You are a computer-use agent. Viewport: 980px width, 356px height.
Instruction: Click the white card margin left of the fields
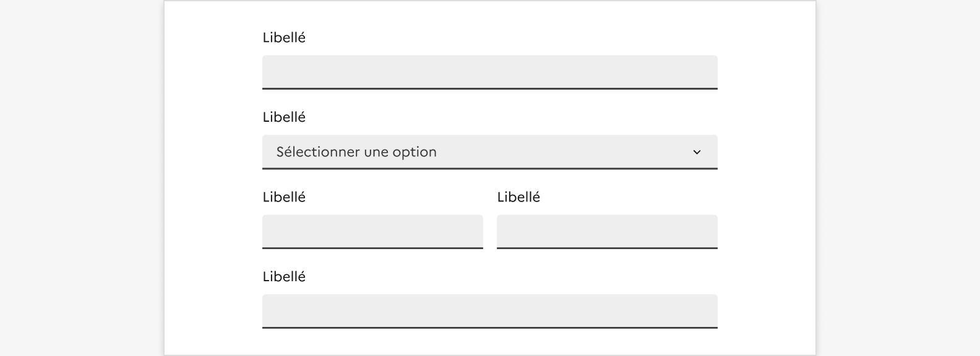213,178
